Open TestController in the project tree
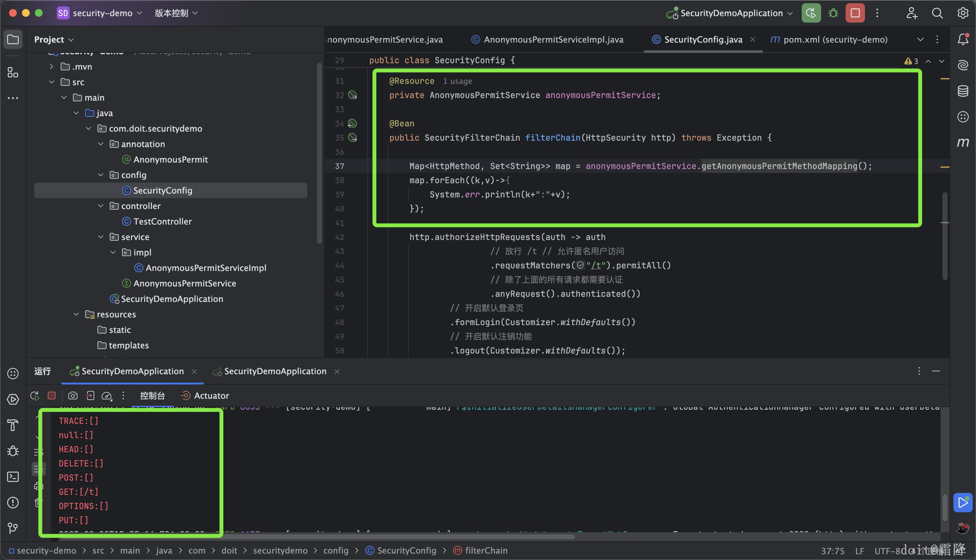976x560 pixels. point(162,222)
